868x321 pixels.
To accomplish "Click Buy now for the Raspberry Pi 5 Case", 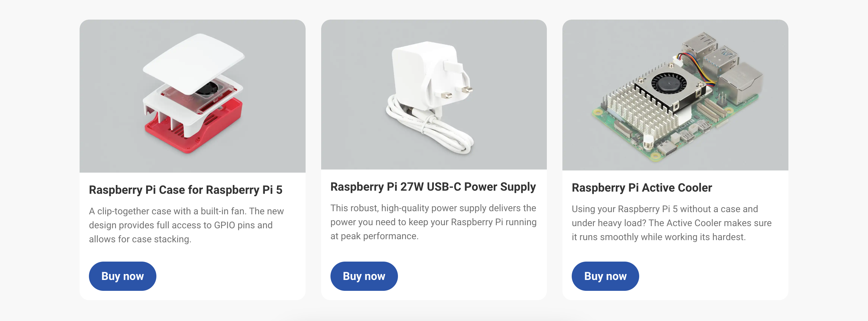I will click(x=122, y=276).
